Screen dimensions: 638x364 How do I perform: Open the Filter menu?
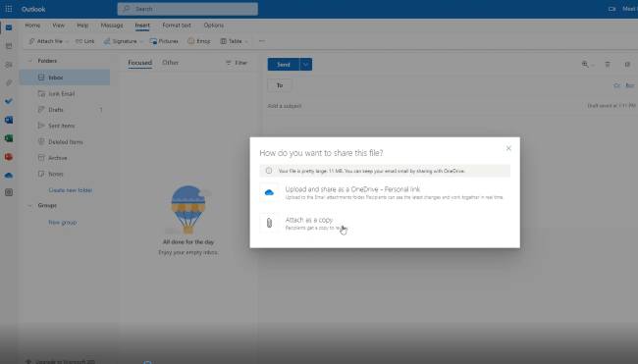[x=237, y=63]
